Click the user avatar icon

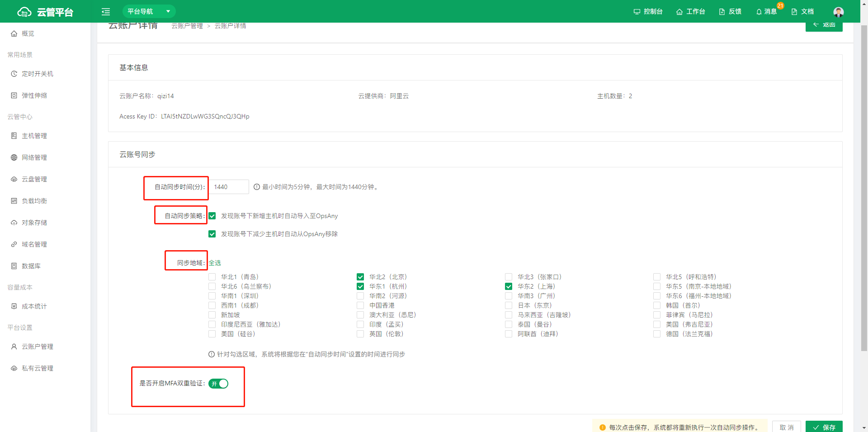839,12
